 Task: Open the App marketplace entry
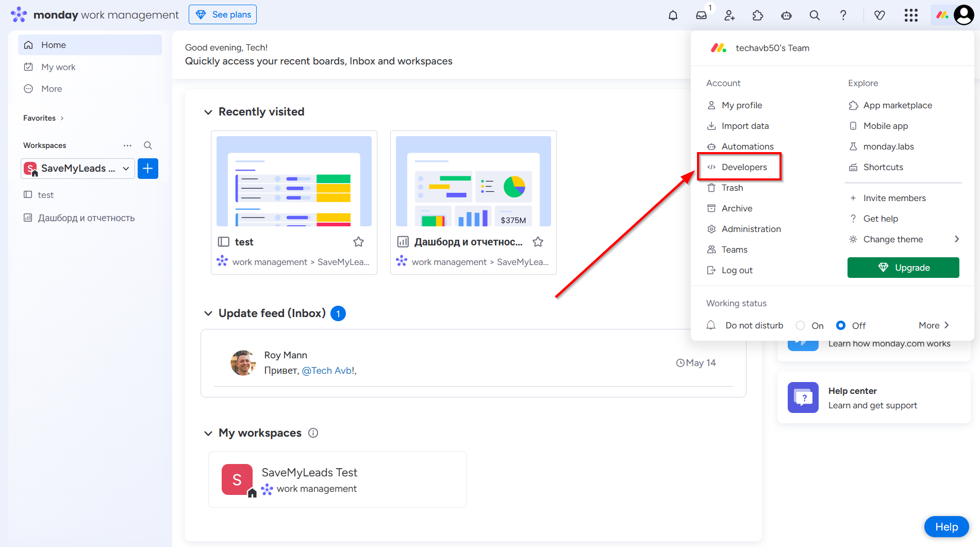[x=898, y=105]
